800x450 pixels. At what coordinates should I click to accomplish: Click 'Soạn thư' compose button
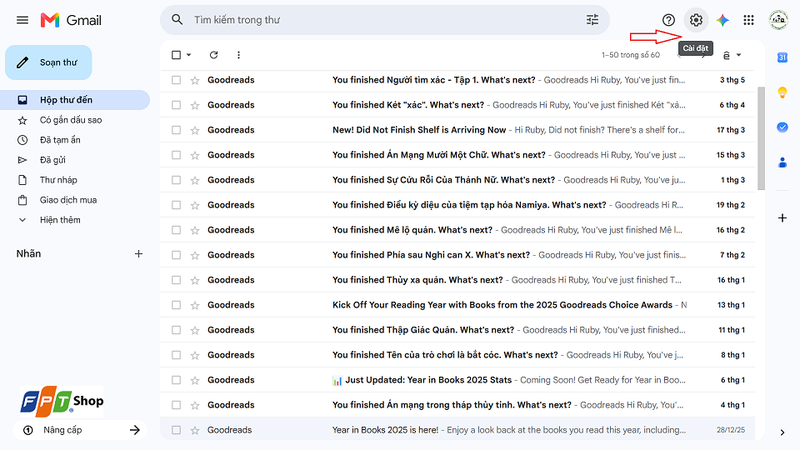pyautogui.click(x=48, y=62)
